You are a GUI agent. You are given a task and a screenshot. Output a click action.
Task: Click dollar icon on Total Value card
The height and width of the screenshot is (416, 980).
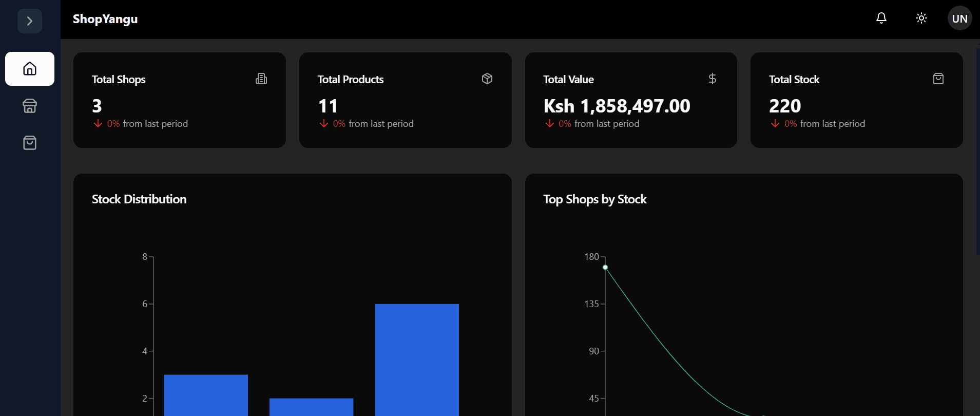(x=712, y=79)
